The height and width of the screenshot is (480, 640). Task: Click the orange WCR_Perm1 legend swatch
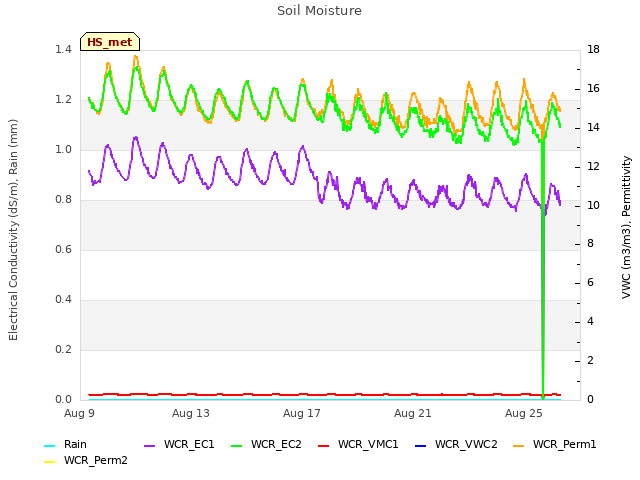pos(519,446)
